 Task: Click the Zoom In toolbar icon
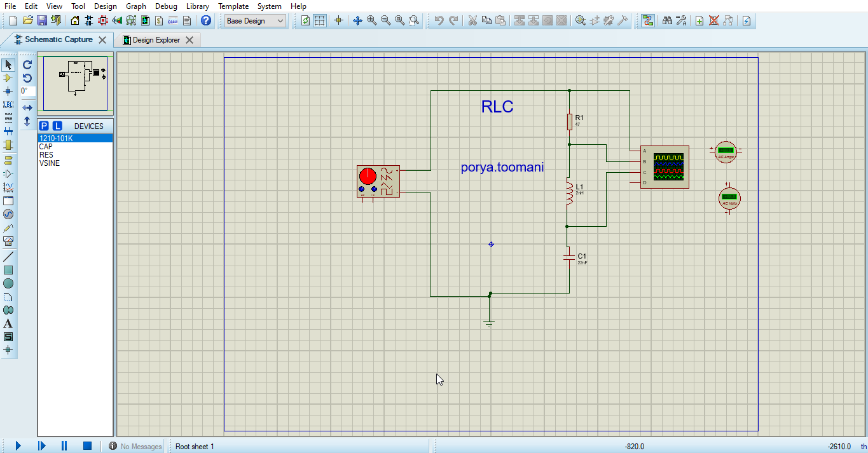pyautogui.click(x=371, y=20)
